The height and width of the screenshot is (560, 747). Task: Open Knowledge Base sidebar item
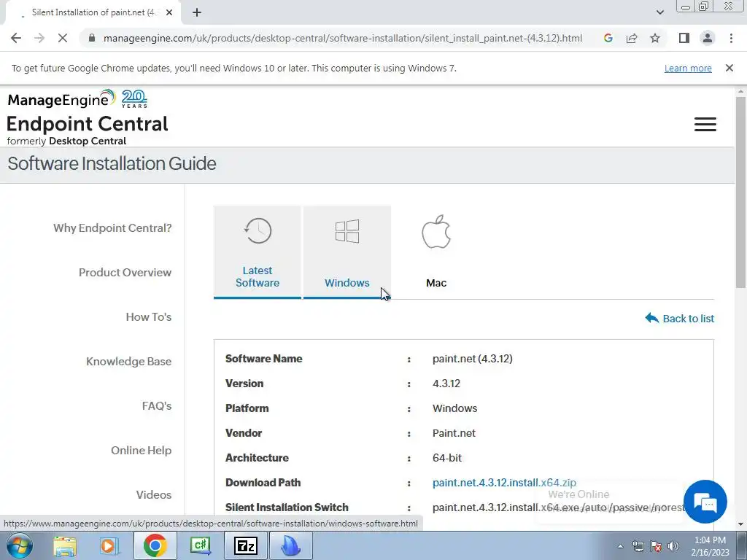pos(128,362)
